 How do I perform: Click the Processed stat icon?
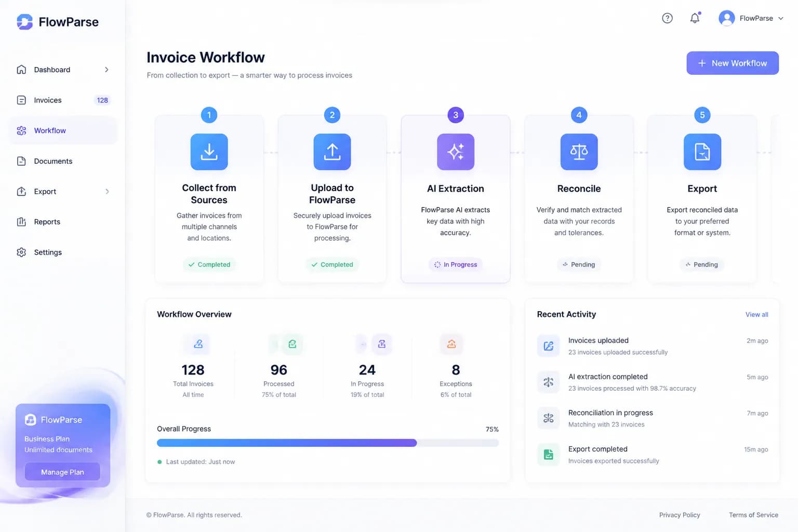[x=292, y=344]
